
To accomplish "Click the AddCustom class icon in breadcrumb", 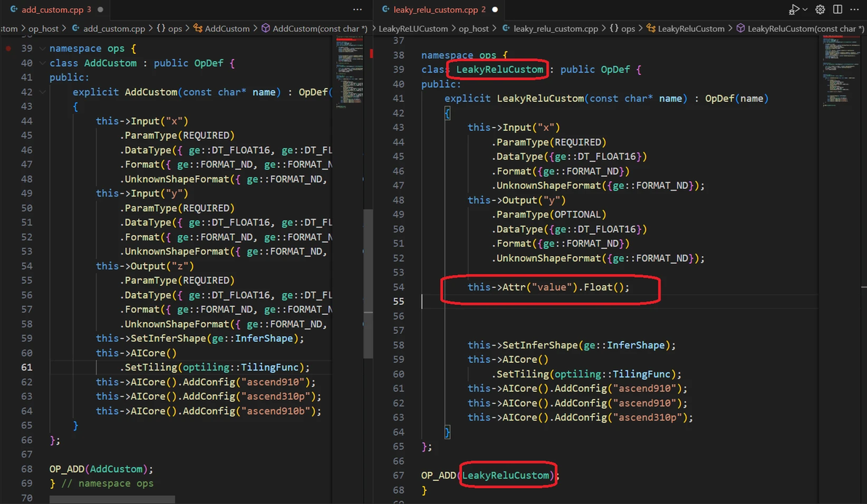I will [x=198, y=28].
